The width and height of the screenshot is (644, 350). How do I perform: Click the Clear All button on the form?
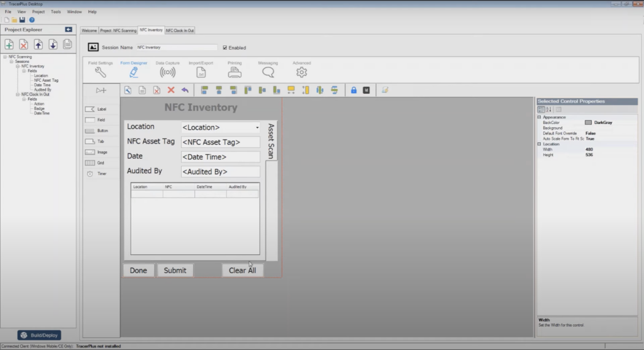[242, 270]
